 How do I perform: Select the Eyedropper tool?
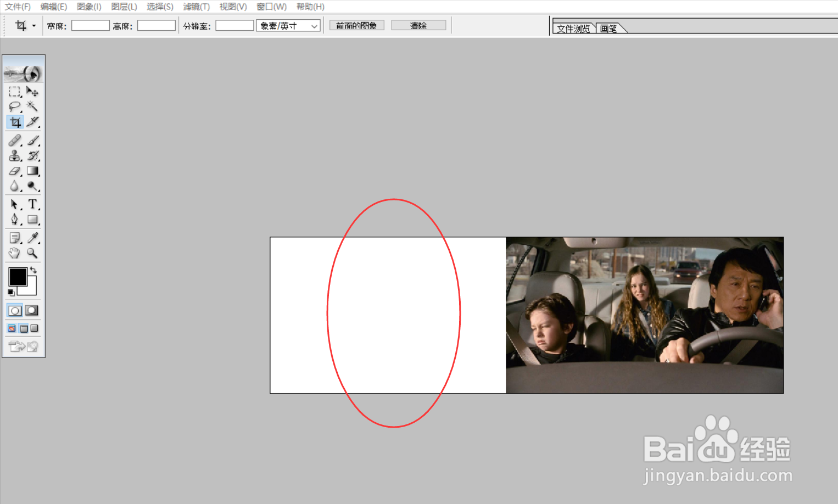(32, 238)
